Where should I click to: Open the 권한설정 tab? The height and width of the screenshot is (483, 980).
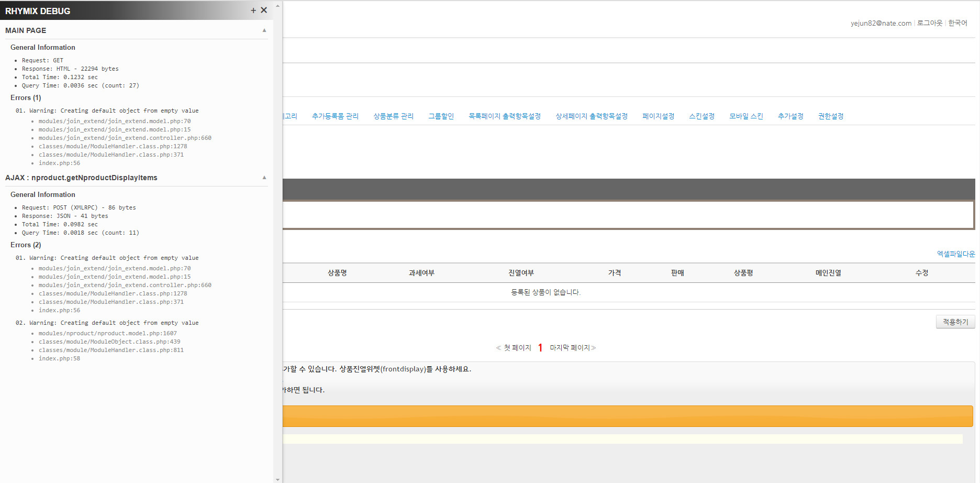pos(831,116)
